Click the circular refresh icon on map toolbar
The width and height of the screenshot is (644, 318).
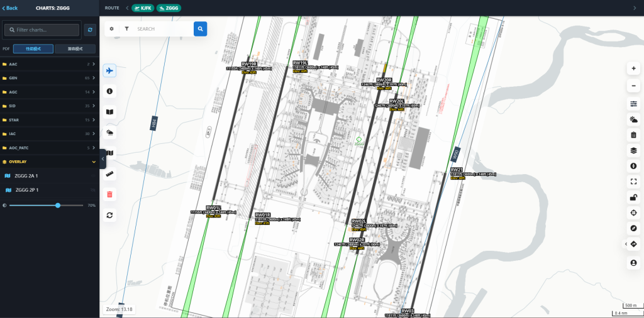point(109,215)
